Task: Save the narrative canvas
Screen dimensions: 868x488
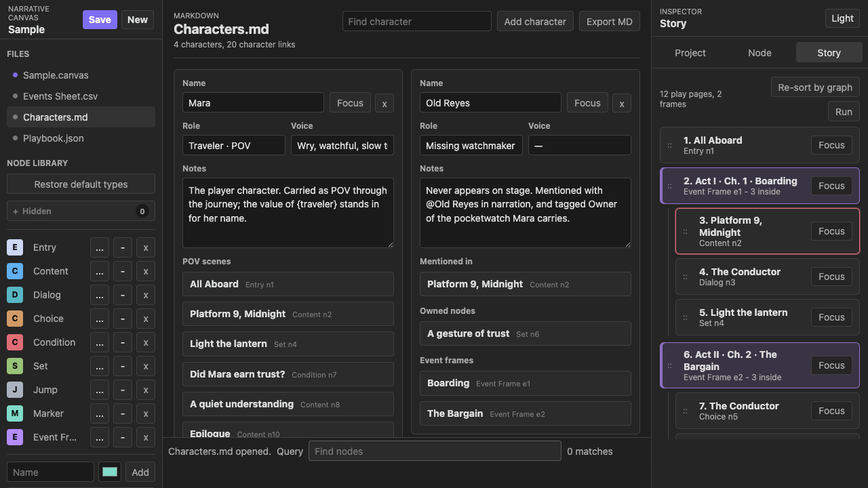Action: pos(100,20)
